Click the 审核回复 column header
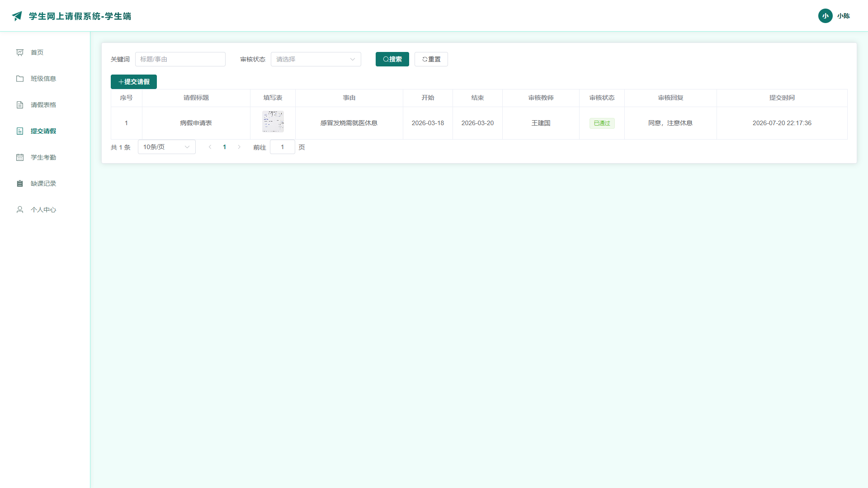Viewport: 868px width, 488px height. pos(670,98)
